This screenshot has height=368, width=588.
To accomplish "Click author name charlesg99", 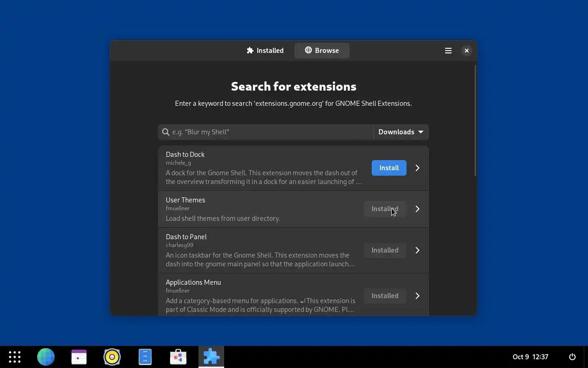I will (x=180, y=245).
